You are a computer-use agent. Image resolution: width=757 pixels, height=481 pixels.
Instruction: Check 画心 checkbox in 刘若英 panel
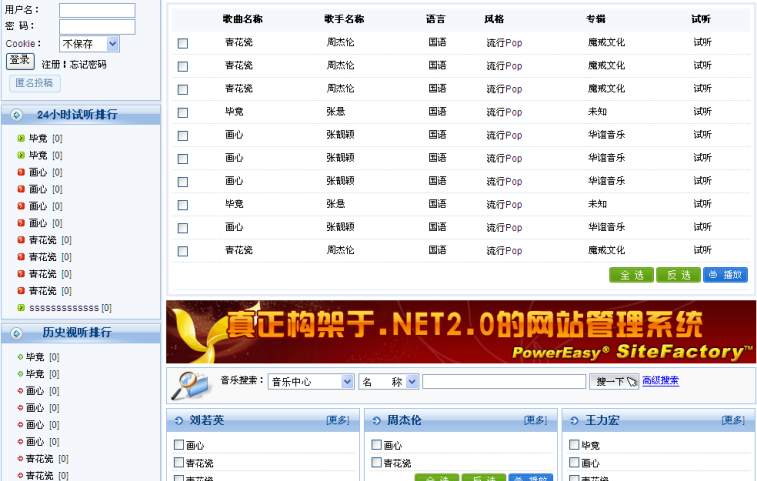(x=179, y=446)
